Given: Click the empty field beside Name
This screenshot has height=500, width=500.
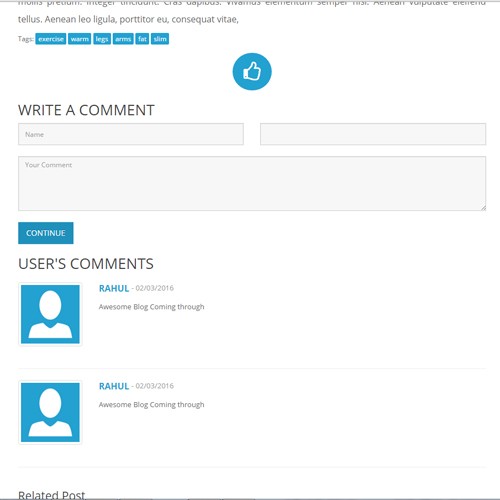Looking at the screenshot, I should pos(373,134).
